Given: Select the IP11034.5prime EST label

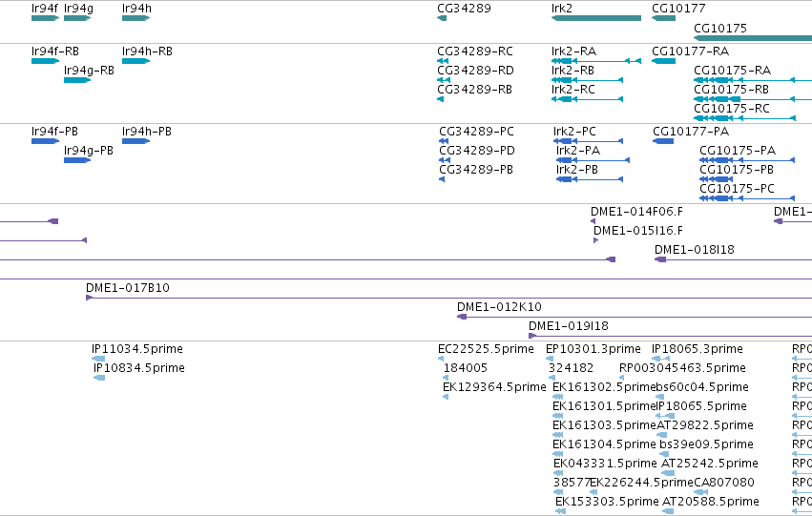Looking at the screenshot, I should point(137,349).
